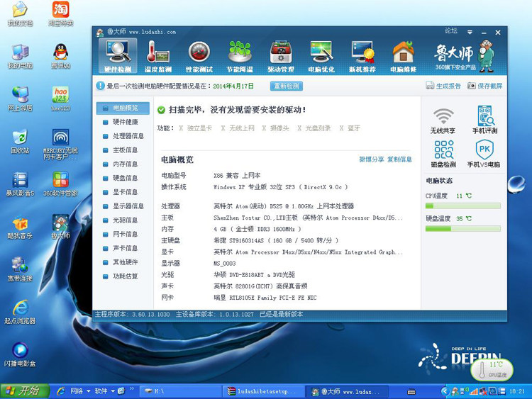Viewport: 532px width, 399px height.
Task: Switch to 显卡信息 in the sidebar
Action: click(125, 192)
